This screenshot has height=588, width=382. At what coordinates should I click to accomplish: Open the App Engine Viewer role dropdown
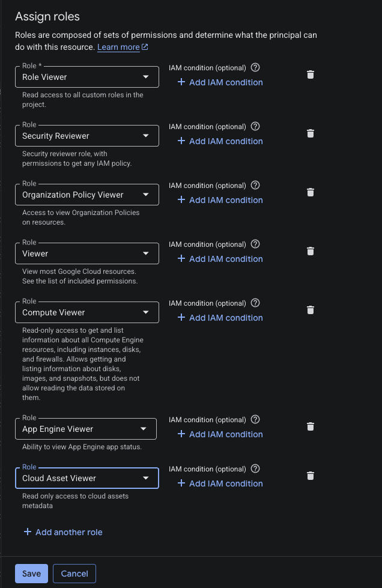point(86,429)
